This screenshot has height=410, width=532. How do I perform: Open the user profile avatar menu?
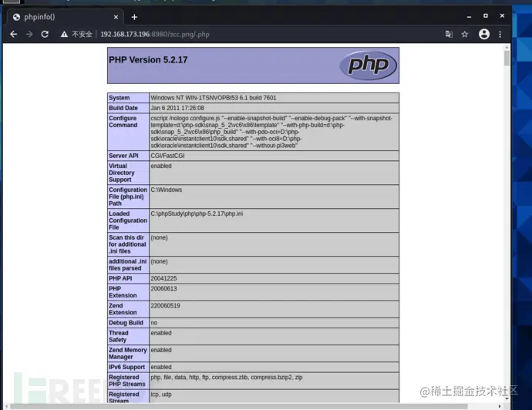484,34
